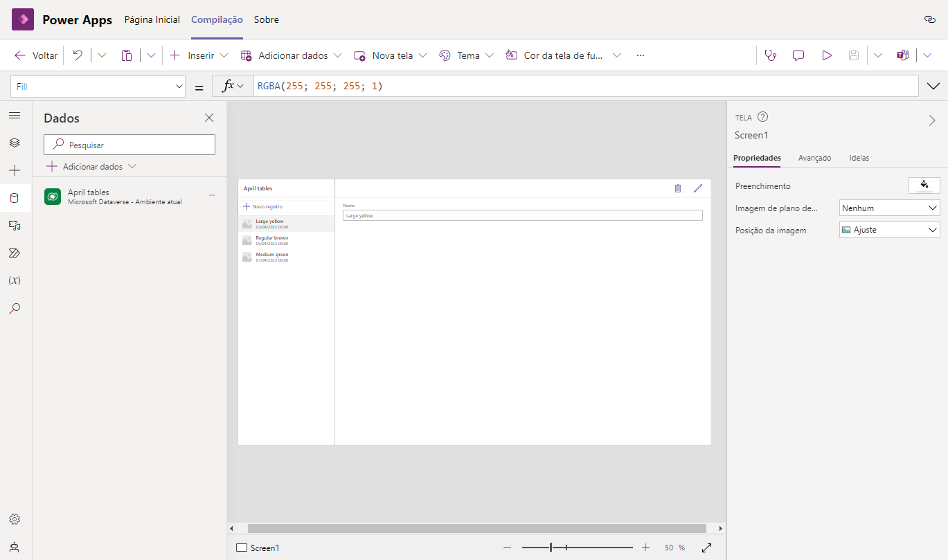Select the Data cylinder icon in rail
The height and width of the screenshot is (560, 948).
15,198
